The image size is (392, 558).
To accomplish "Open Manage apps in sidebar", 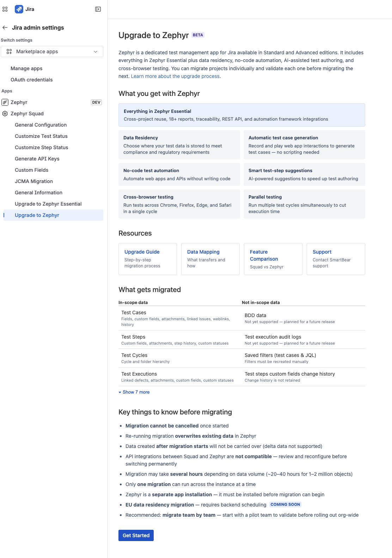I will [26, 68].
